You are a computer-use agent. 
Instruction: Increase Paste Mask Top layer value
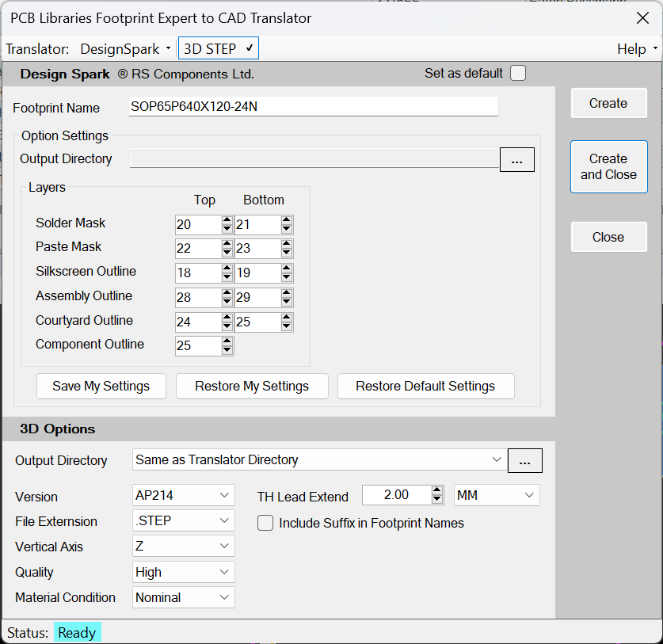coord(227,244)
